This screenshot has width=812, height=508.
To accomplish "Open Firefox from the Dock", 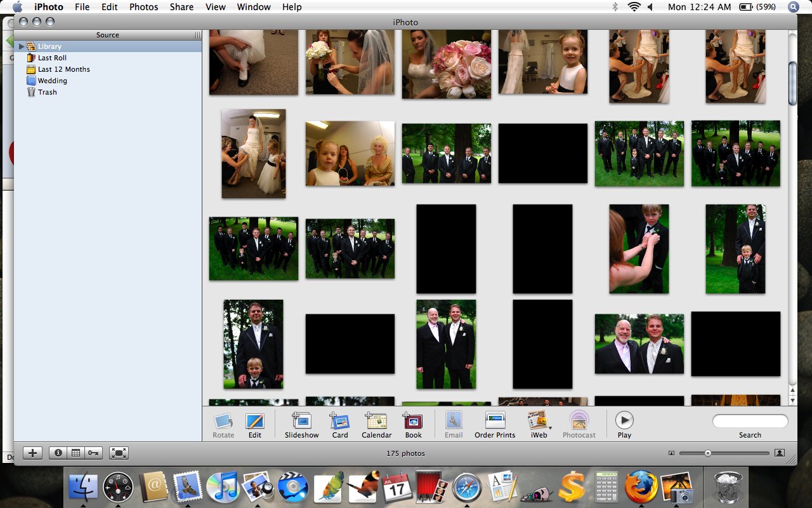I will click(641, 487).
